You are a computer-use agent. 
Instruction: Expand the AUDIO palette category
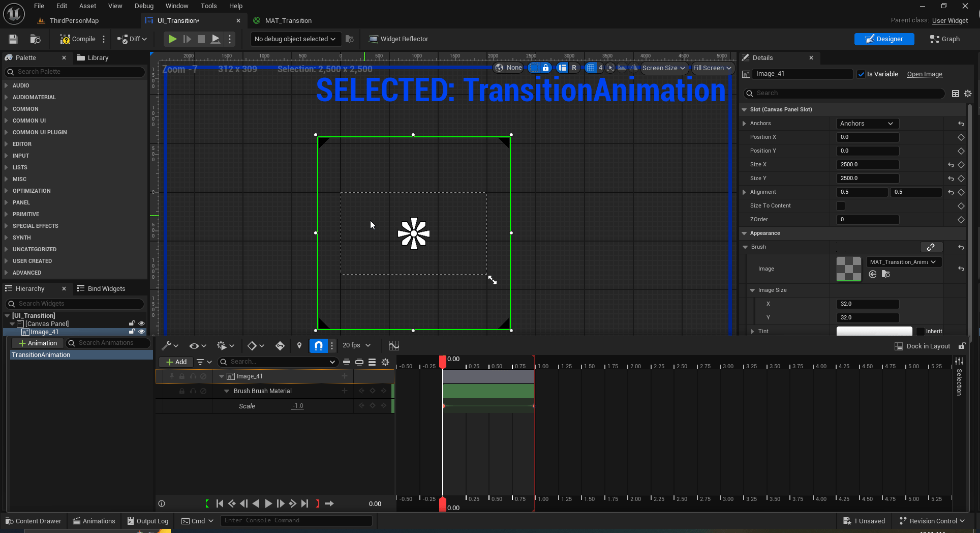coord(6,85)
